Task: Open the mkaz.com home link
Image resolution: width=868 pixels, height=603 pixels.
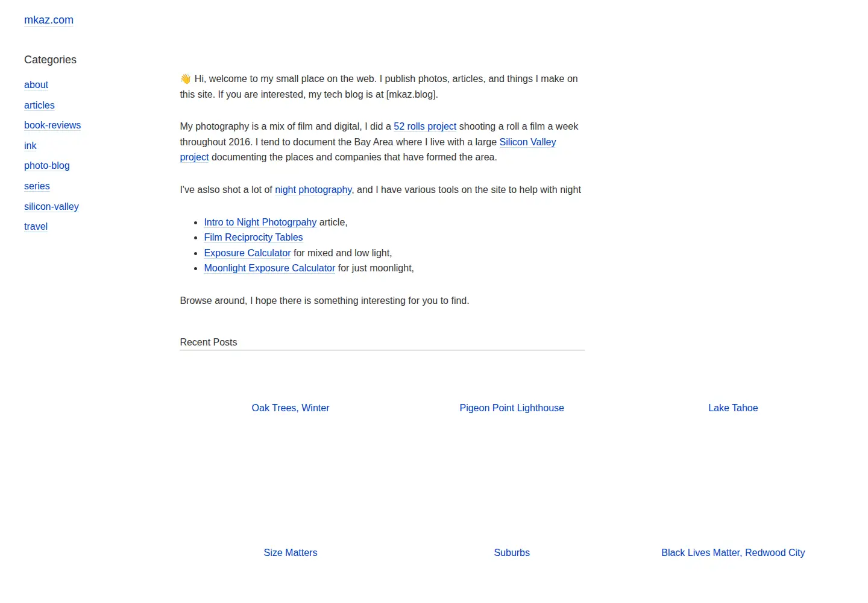Action: [x=49, y=20]
